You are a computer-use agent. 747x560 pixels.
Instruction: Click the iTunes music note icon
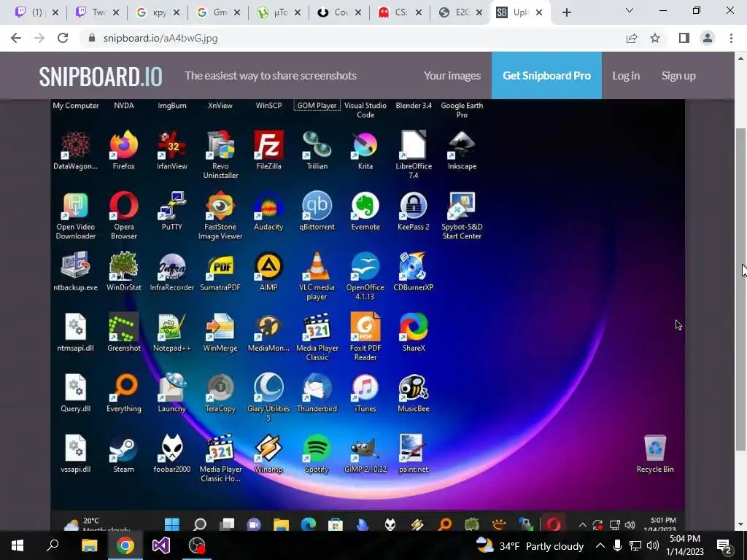(365, 387)
